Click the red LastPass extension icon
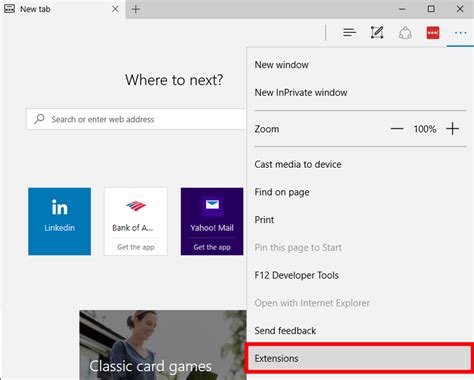Screen dimensions: 474x380 point(433,33)
